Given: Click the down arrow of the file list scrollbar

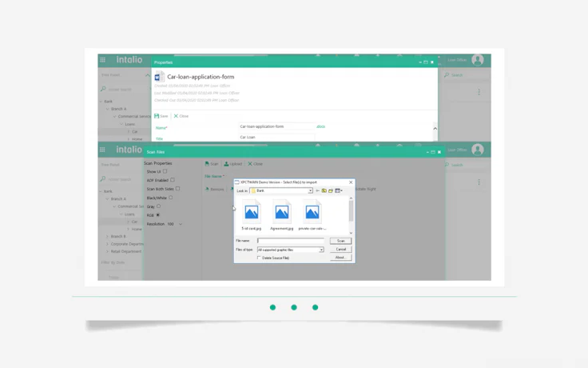Looking at the screenshot, I should [x=351, y=233].
